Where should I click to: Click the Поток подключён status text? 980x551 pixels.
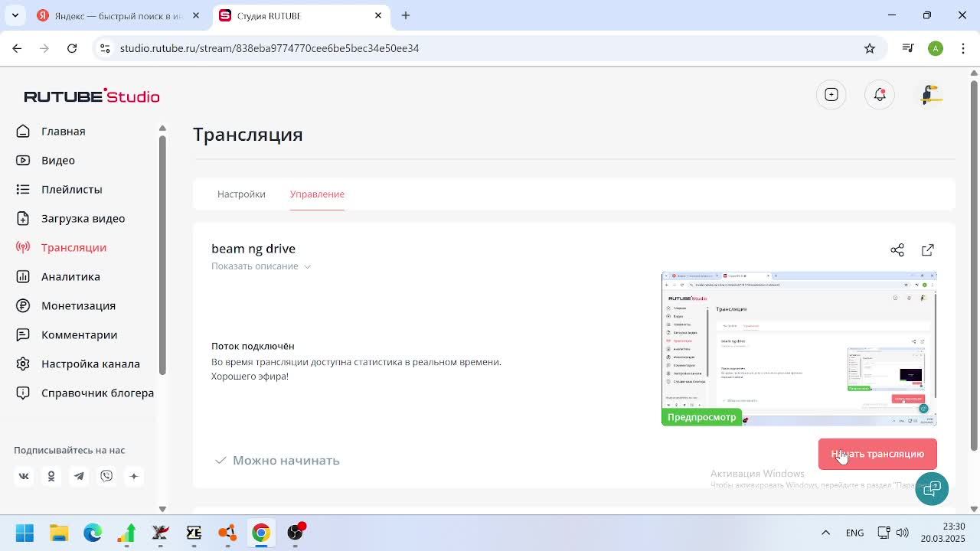[253, 346]
